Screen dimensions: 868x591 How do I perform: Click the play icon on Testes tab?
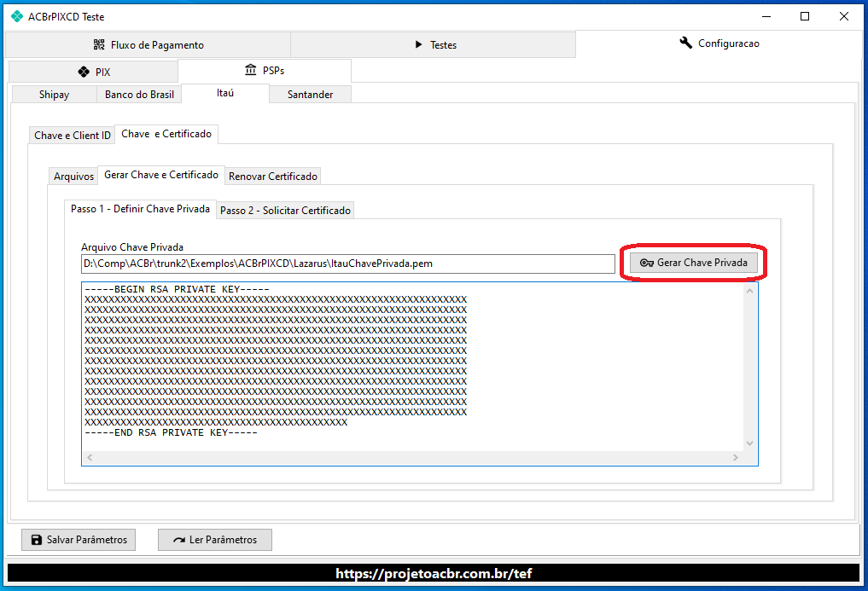pyautogui.click(x=419, y=44)
